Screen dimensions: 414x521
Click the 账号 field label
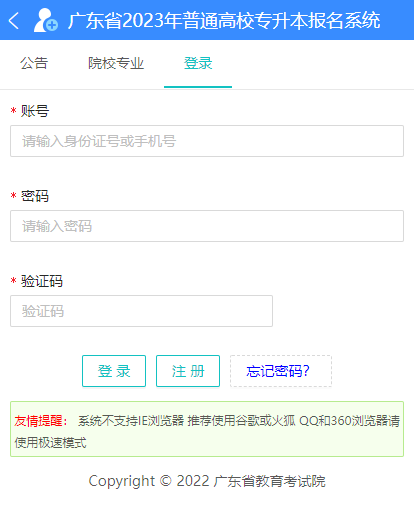click(x=35, y=111)
